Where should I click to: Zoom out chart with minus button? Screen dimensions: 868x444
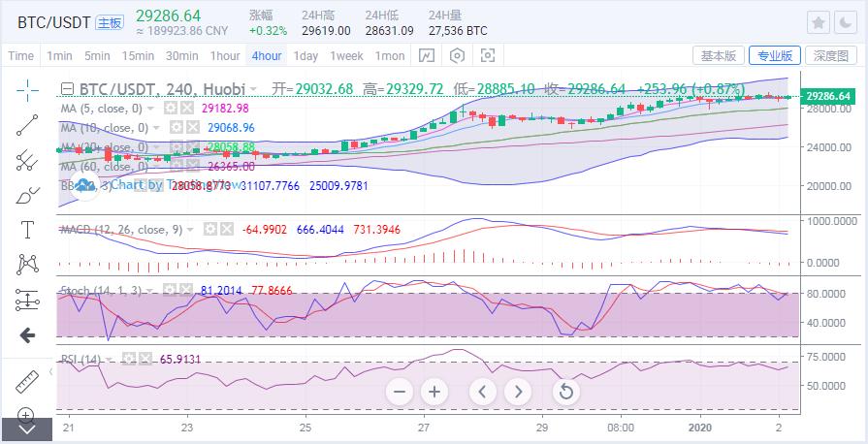tap(400, 392)
